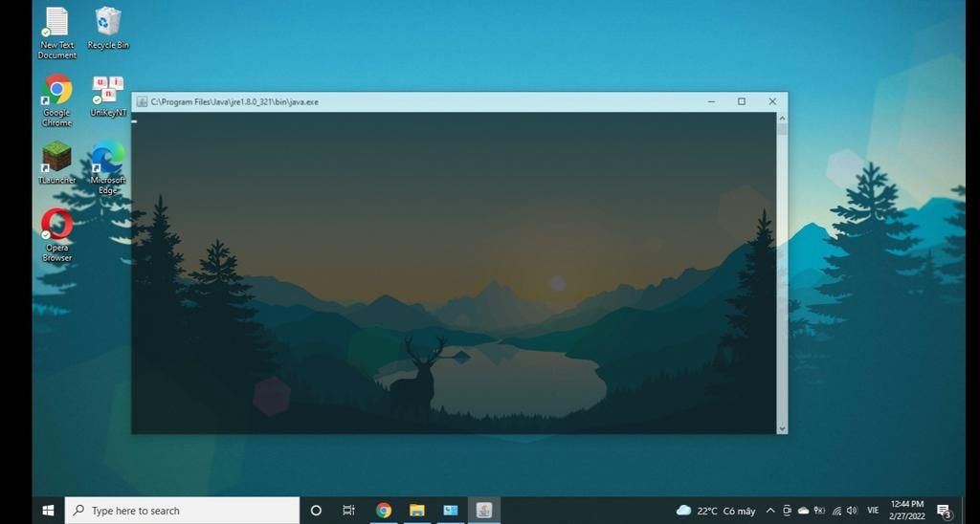980x524 pixels.
Task: Open the blue window app taskbar icon
Action: [451, 511]
